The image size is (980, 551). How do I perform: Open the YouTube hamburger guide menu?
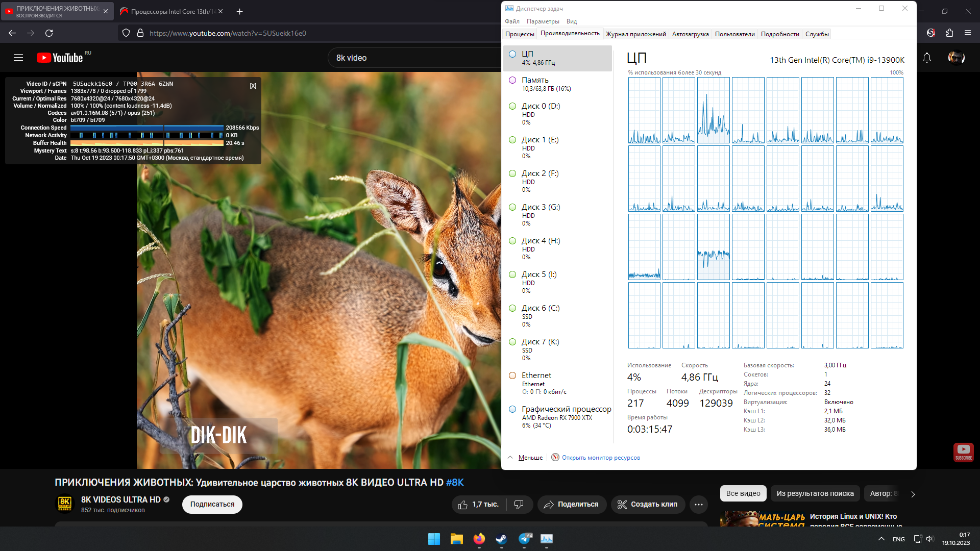tap(18, 58)
